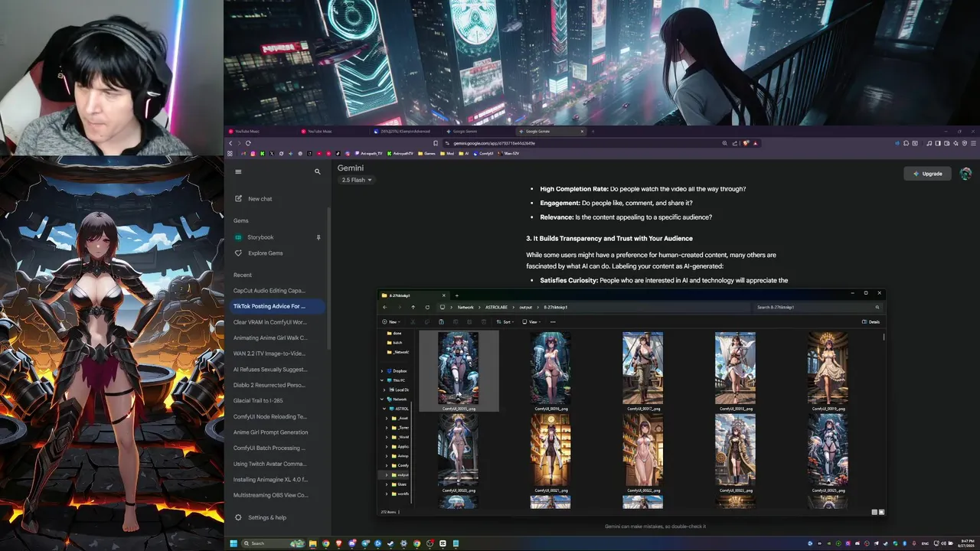This screenshot has height=551, width=980.
Task: Start a New chat in Gemini
Action: [x=253, y=199]
